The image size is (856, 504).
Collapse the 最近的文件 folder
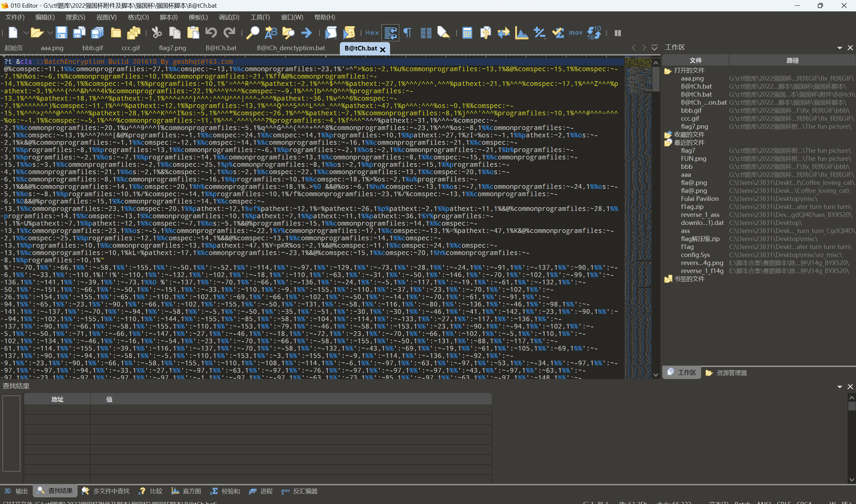[668, 143]
